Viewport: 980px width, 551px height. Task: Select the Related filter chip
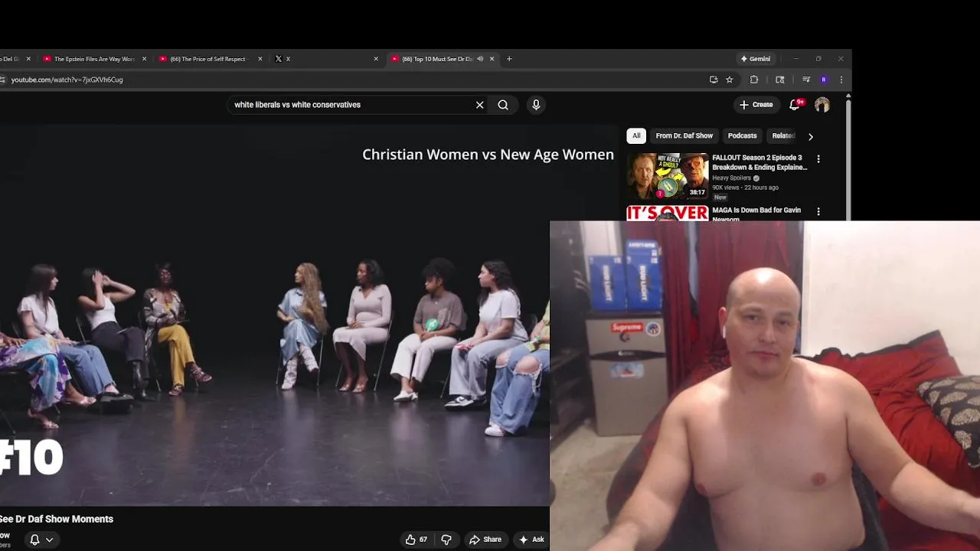(783, 135)
